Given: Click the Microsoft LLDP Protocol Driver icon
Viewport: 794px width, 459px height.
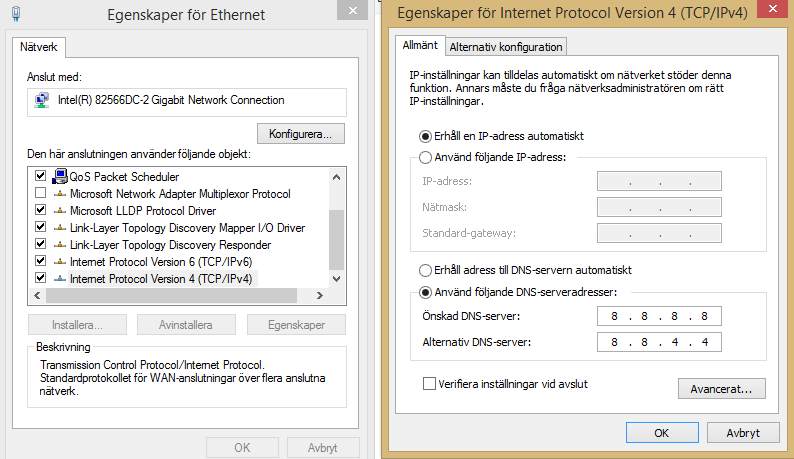Looking at the screenshot, I should click(x=60, y=211).
